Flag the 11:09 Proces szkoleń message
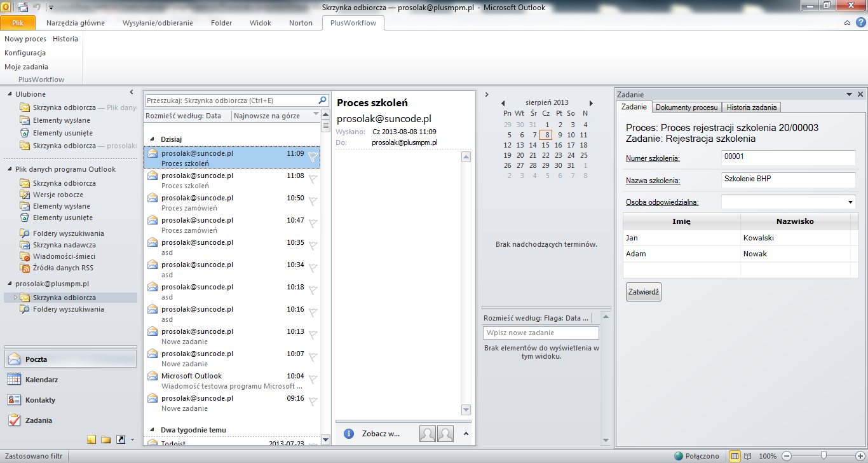Viewport: 868px width, 463px height. click(x=313, y=155)
